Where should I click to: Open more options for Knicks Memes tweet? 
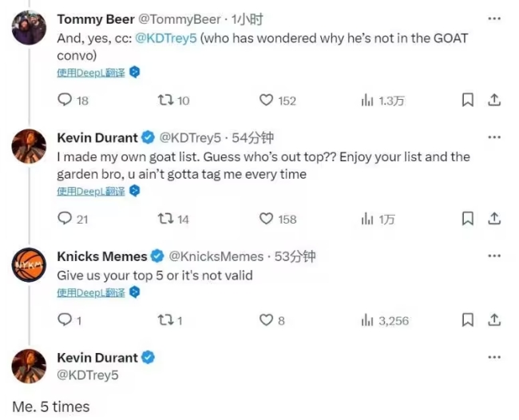click(495, 256)
